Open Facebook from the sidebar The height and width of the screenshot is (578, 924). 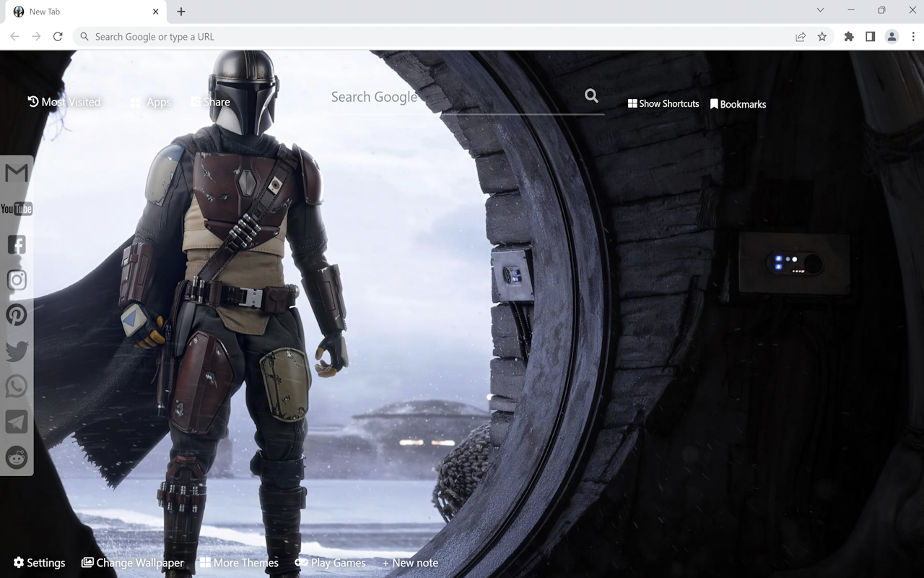17,243
